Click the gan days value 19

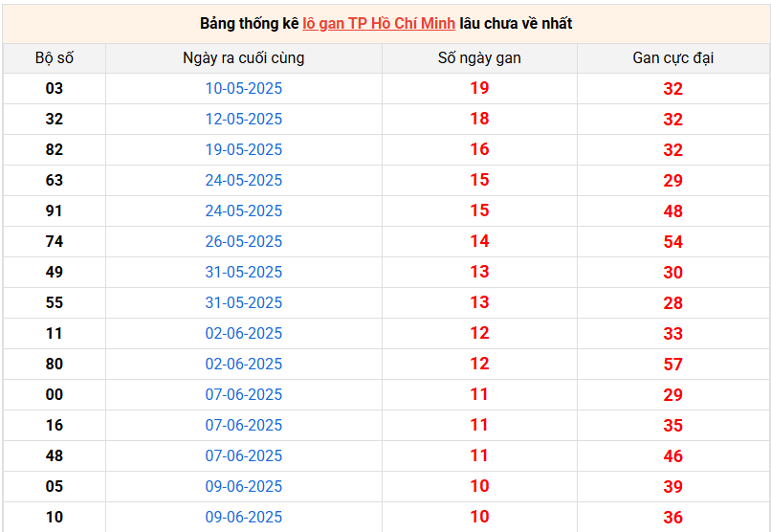479,88
